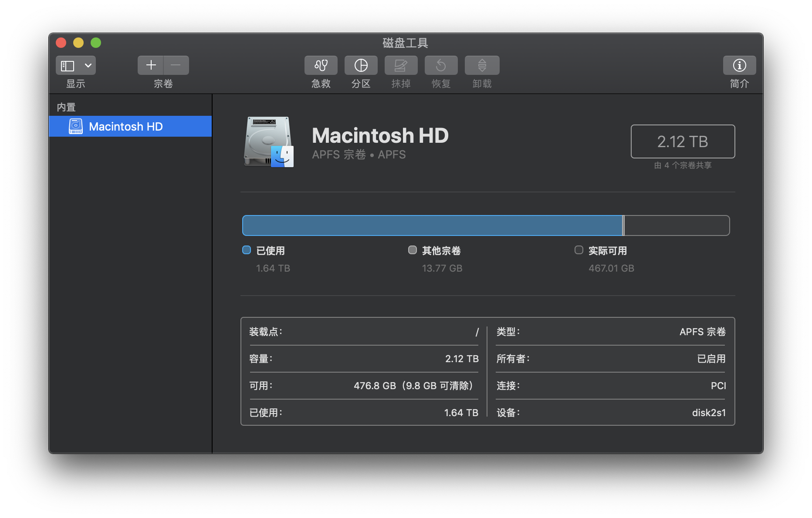812x518 pixels.
Task: Run First Aid via the 急救 stethoscope icon
Action: (321, 65)
